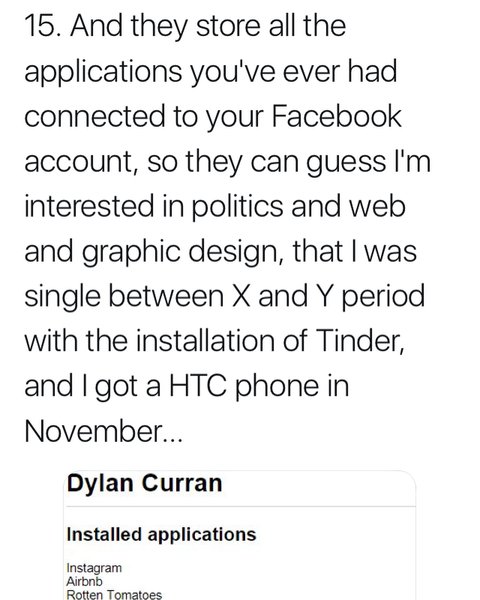Screen dimensions: 480x600
Task: Click the Installed applications heading
Action: point(161,535)
